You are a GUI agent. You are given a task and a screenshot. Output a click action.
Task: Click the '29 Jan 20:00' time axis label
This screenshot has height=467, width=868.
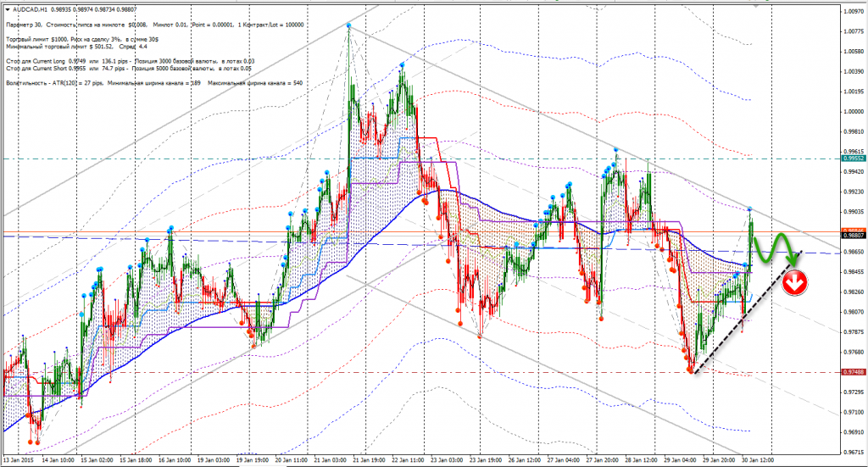(719, 460)
